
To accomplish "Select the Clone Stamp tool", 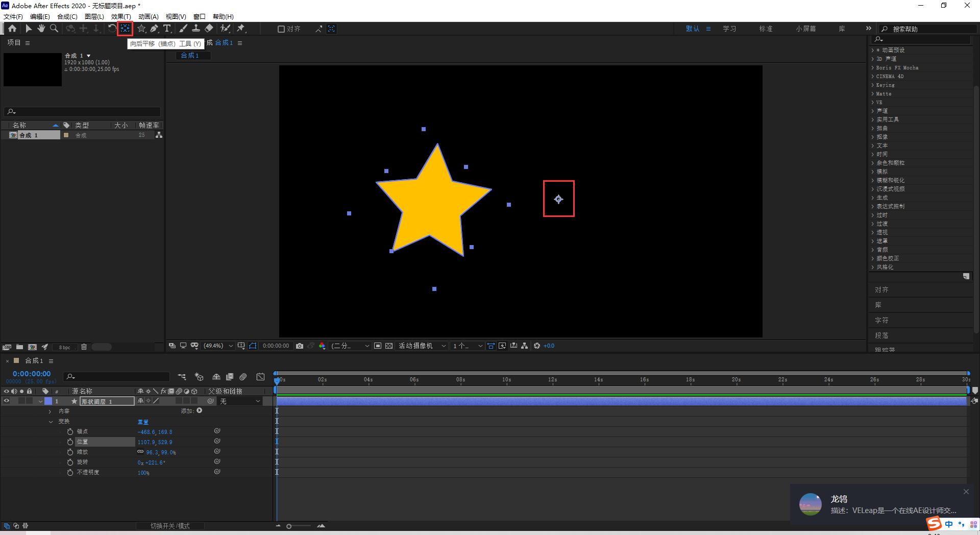I will [x=195, y=29].
